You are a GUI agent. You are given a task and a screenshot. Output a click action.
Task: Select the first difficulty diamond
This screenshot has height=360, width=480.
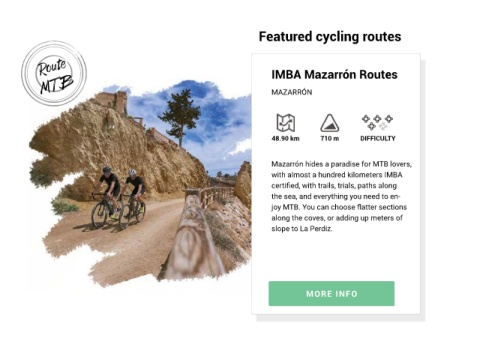coord(366,119)
